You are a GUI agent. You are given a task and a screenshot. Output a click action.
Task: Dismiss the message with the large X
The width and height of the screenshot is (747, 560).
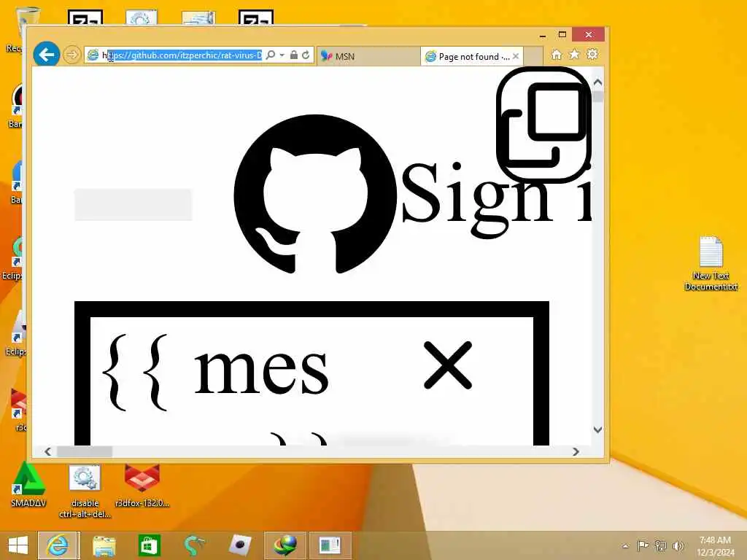[448, 365]
